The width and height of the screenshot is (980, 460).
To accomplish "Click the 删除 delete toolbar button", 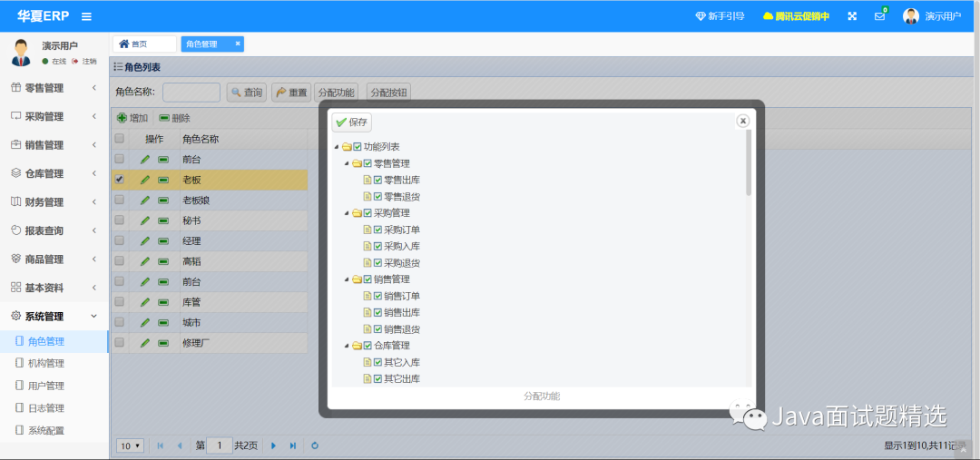I will (x=174, y=118).
